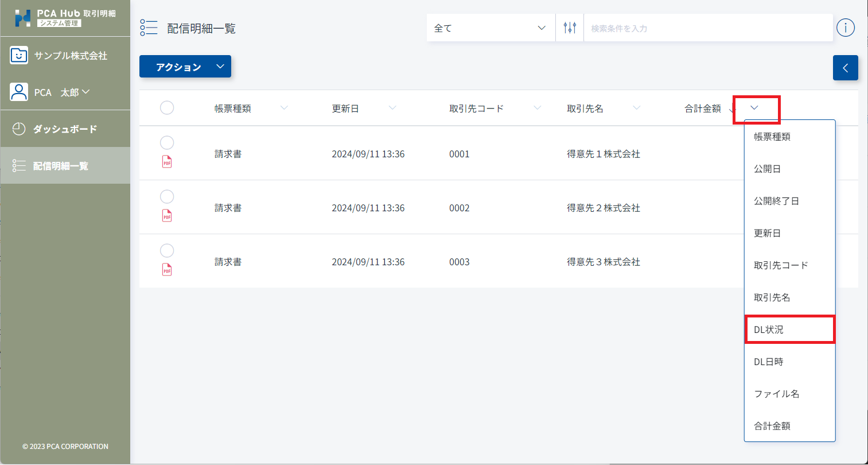Screen dimensions: 868x465
Task: Select the row checkbox for code 0001
Action: coord(167,143)
